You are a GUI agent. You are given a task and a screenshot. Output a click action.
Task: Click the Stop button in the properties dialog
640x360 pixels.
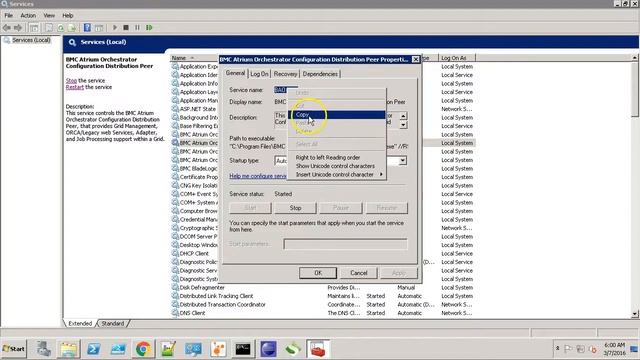click(296, 208)
